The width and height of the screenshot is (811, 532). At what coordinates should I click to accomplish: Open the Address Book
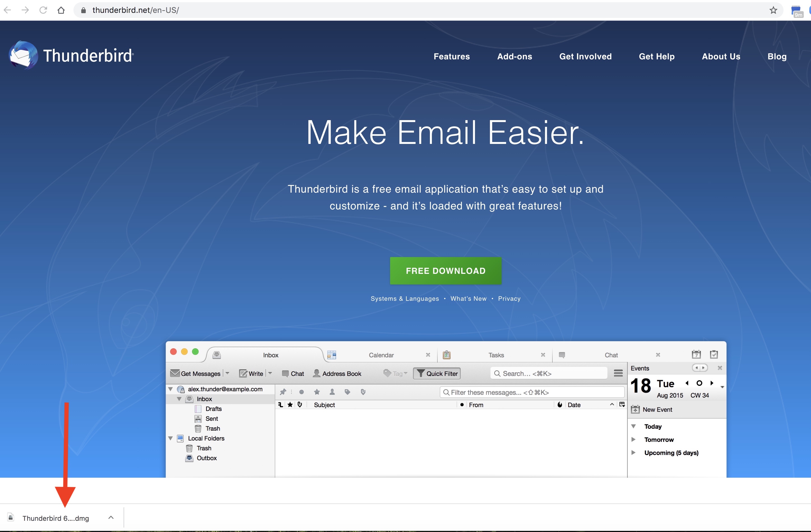coord(337,374)
